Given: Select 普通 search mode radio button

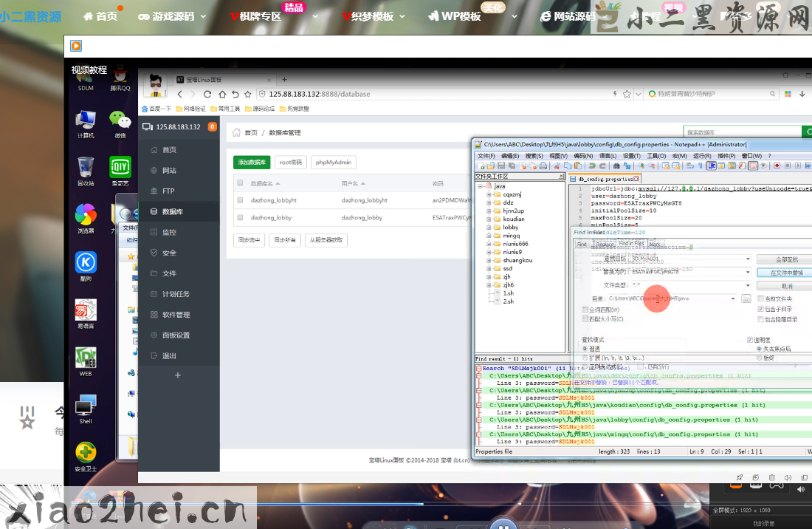Looking at the screenshot, I should [x=585, y=349].
